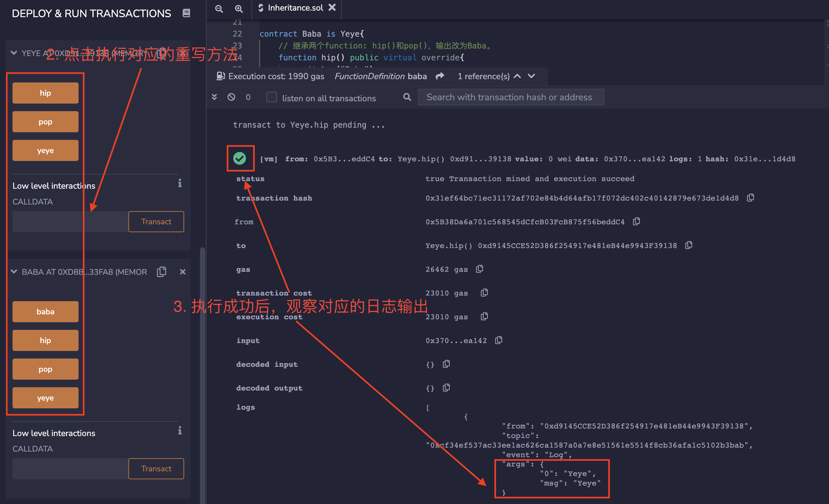Copy the transaction hash value
Screen dimensions: 829x504
750,198
